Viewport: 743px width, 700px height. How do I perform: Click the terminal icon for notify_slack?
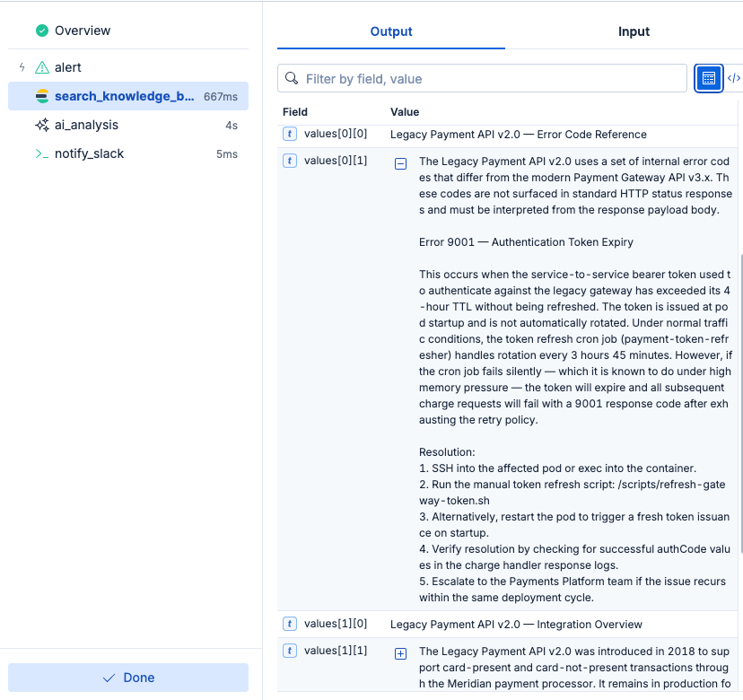coord(42,153)
